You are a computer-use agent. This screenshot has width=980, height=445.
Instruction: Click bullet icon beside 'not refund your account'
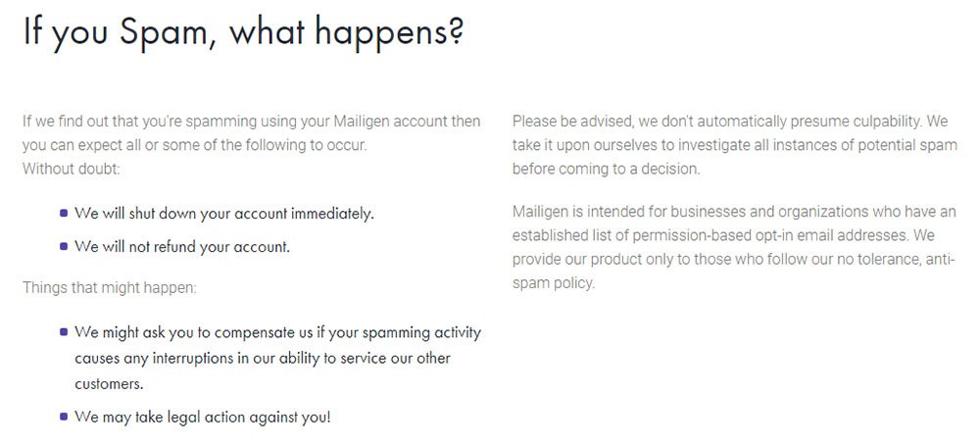coord(64,246)
